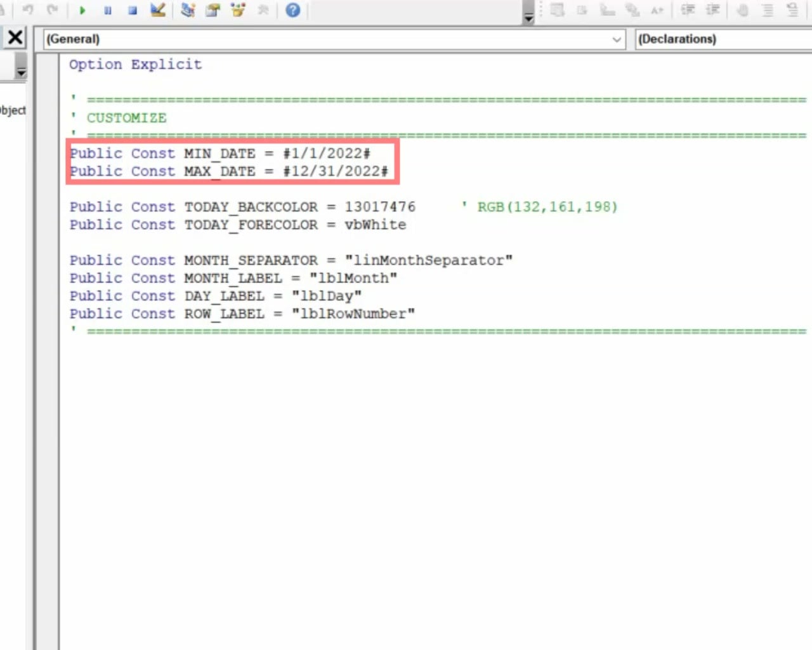The image size is (812, 650).
Task: Run the Sub with the green play icon
Action: pos(82,10)
